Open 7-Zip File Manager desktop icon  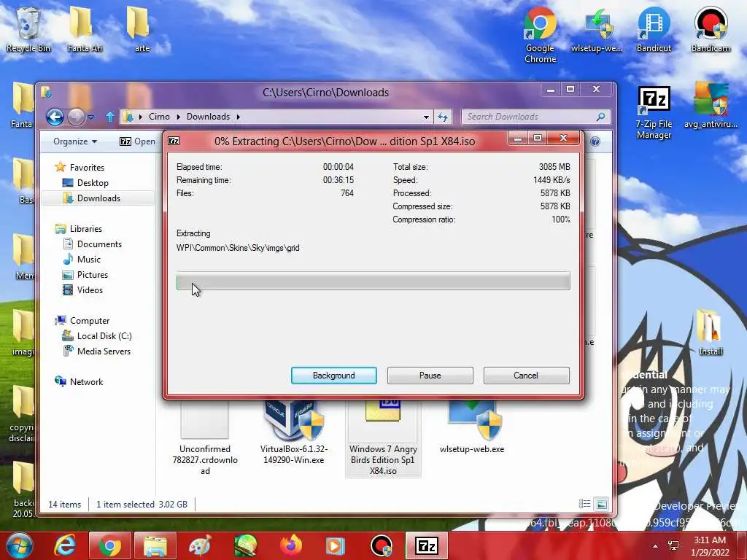tap(654, 112)
